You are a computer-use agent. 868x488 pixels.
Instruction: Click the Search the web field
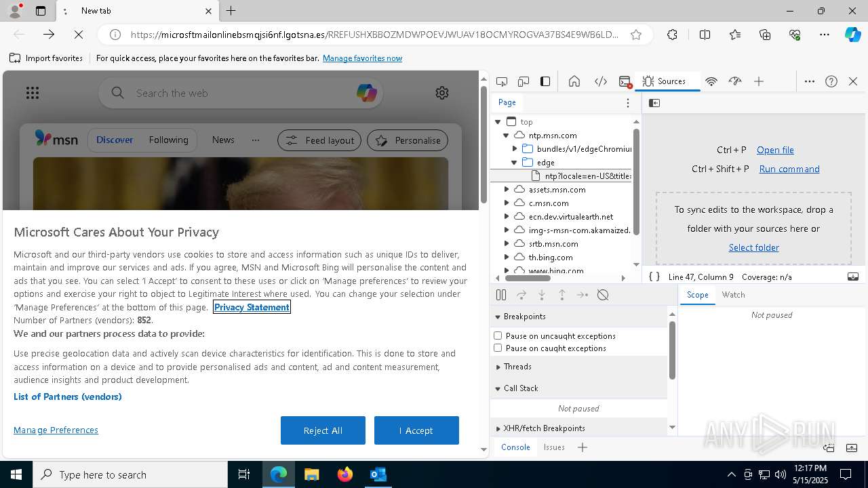pos(241,93)
